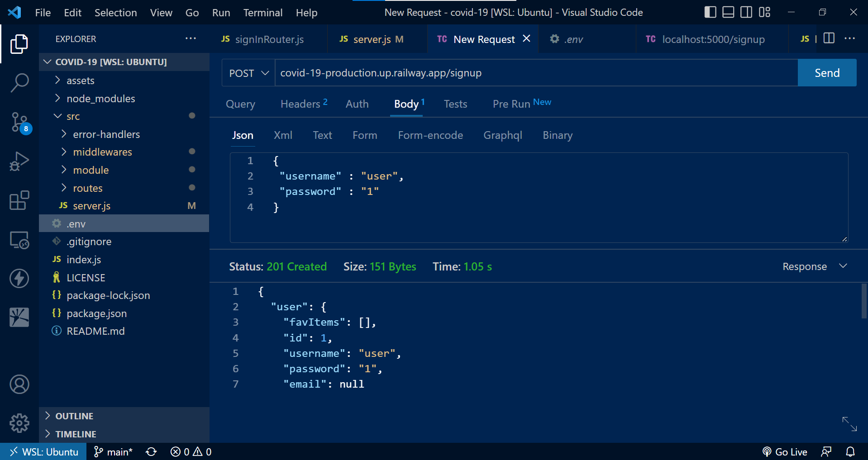Toggle the primary side bar layout icon

[x=710, y=12]
